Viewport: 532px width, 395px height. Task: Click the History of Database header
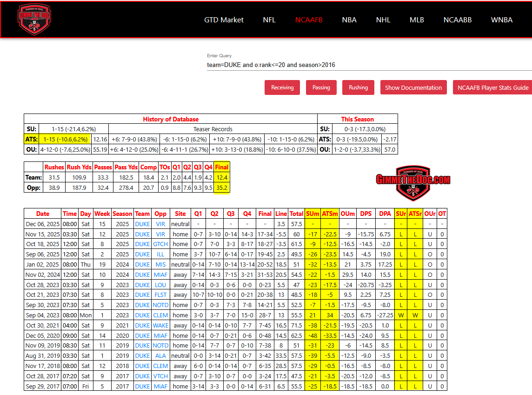coord(171,120)
